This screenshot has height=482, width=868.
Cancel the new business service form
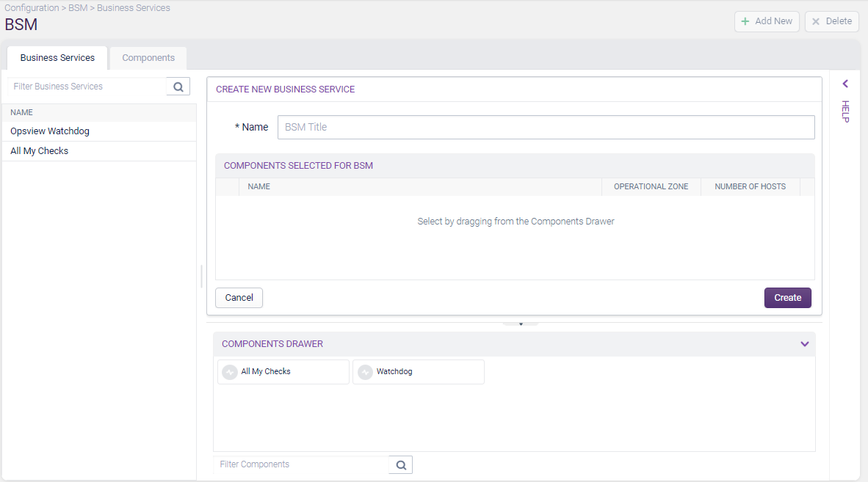pyautogui.click(x=239, y=298)
